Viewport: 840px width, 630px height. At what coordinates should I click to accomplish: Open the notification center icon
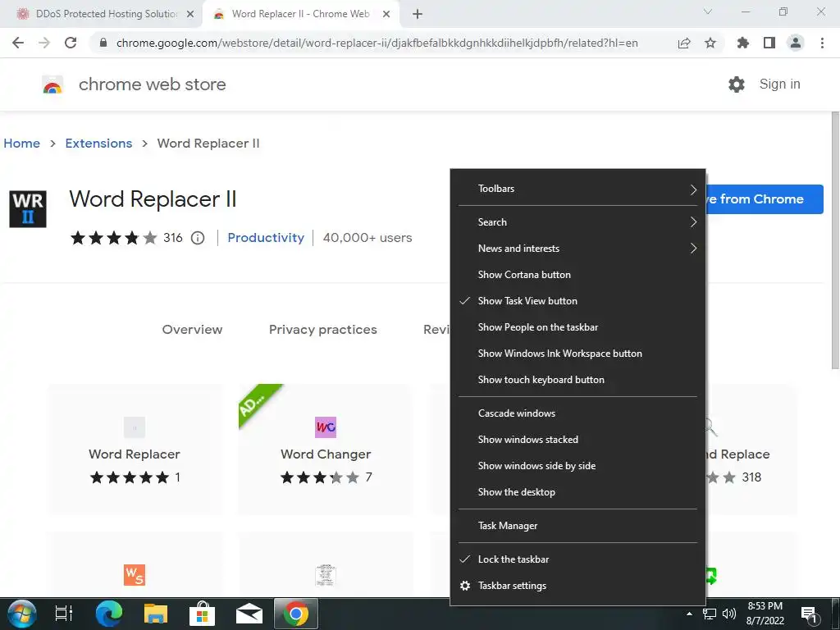pos(810,615)
